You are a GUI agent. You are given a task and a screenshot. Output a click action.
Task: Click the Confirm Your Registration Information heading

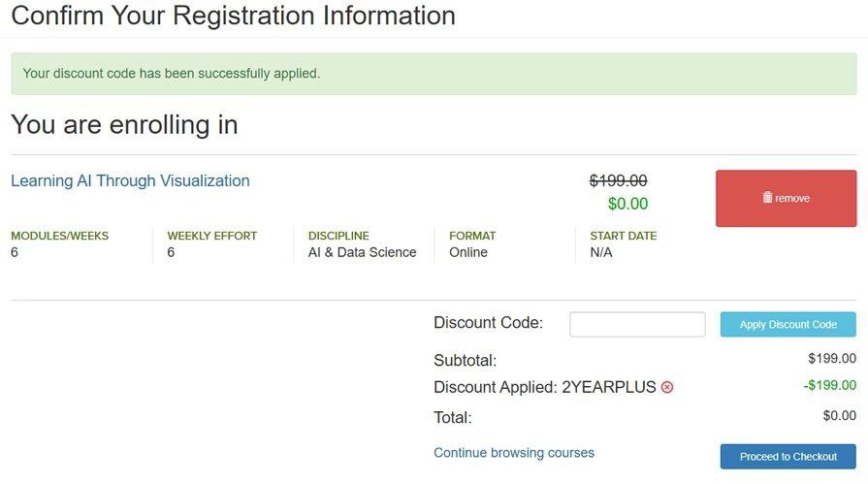[x=233, y=16]
